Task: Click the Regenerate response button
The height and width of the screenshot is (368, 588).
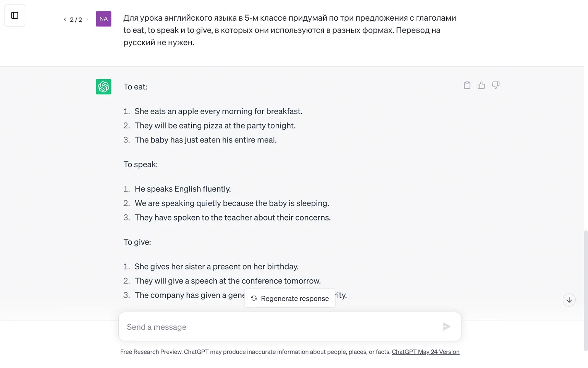Action: click(290, 298)
